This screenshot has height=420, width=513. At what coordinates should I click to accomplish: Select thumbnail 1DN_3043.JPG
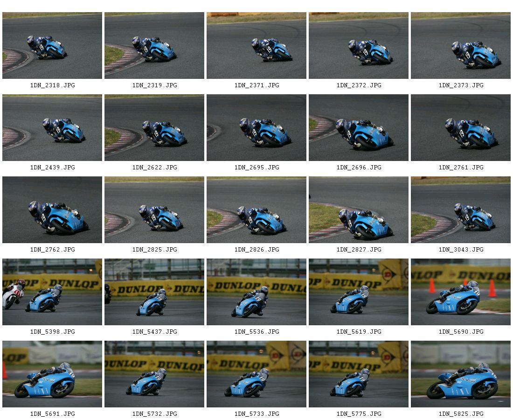(461, 210)
